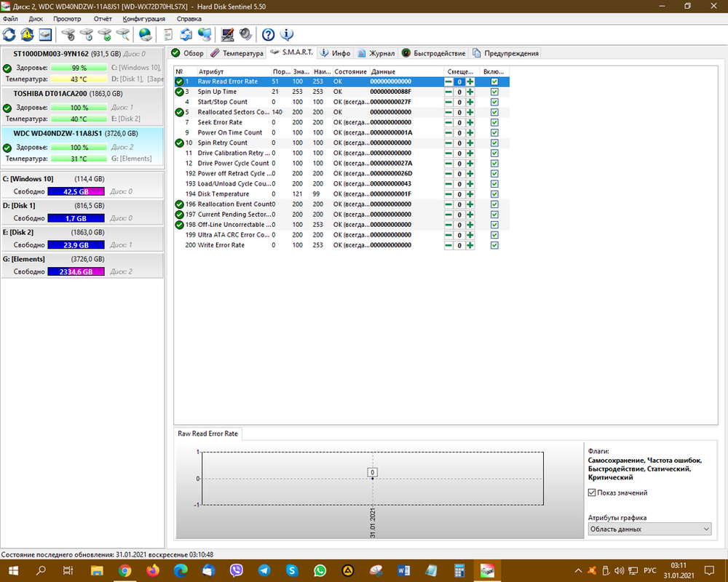The height and width of the screenshot is (582, 728).
Task: Click green status icon of Raw Read Error Rate
Action: (179, 81)
